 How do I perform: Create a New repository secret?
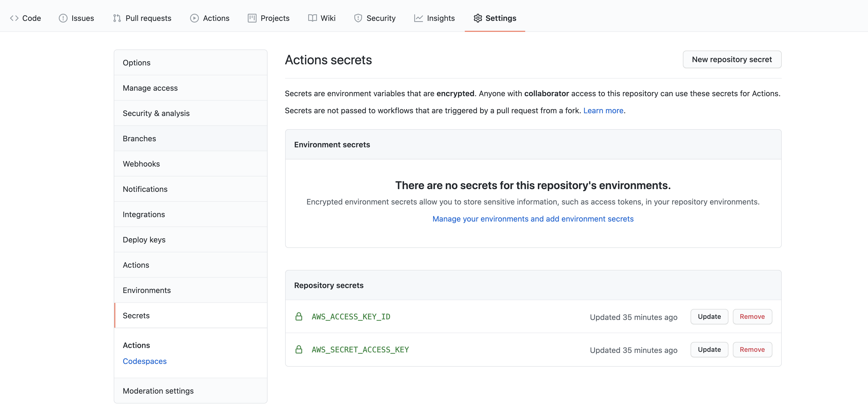coord(731,60)
